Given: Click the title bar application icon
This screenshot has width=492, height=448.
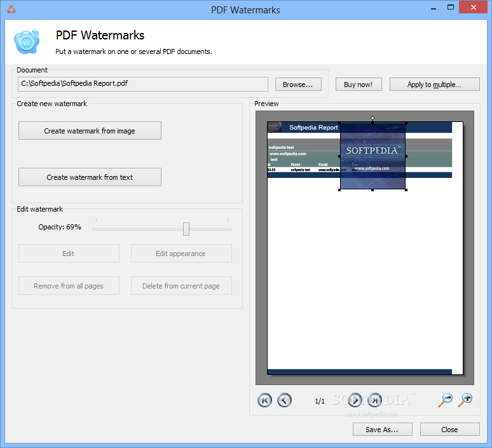Looking at the screenshot, I should coord(11,10).
